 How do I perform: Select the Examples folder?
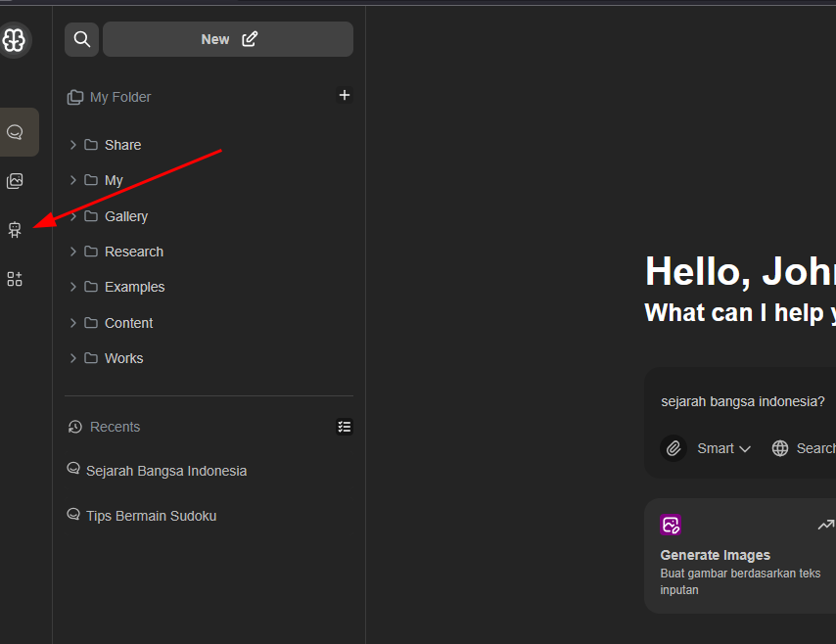(x=134, y=287)
